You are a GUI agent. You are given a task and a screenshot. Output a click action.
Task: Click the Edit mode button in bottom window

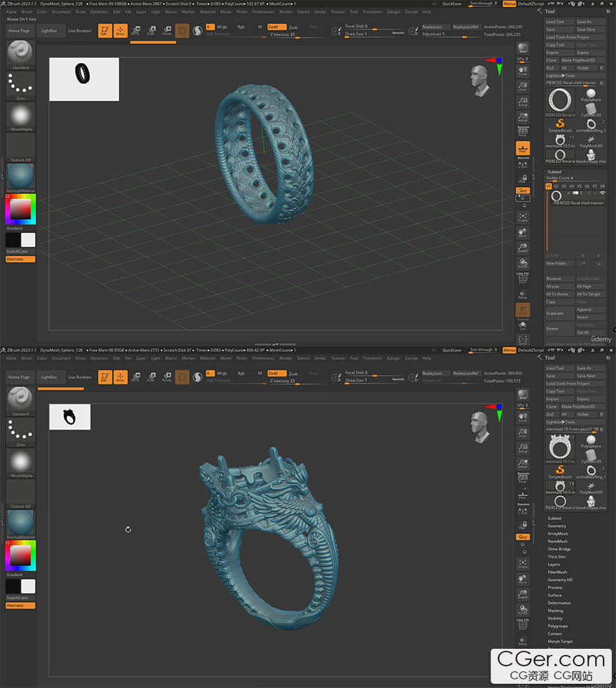point(104,377)
